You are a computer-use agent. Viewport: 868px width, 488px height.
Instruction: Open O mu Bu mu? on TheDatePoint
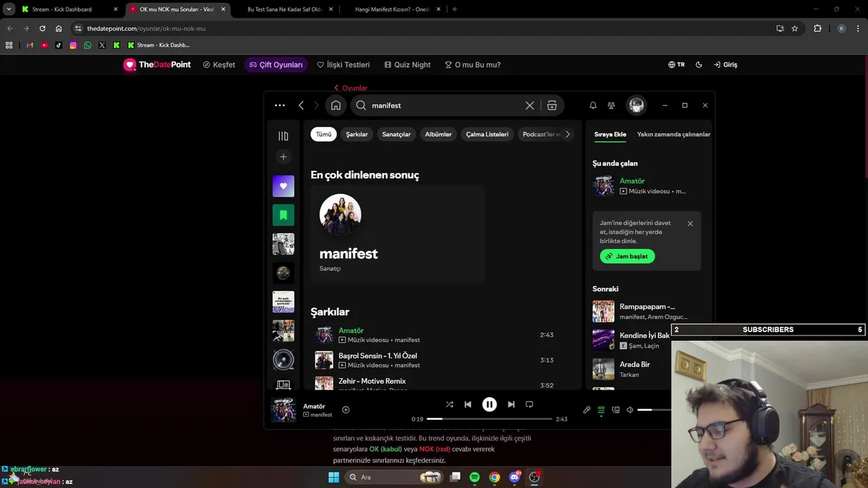pos(473,65)
